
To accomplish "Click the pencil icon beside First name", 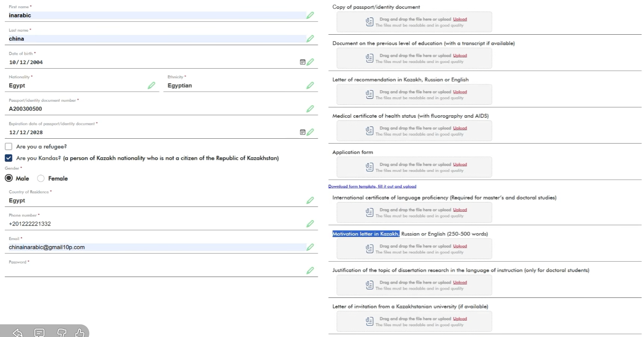I will pos(310,15).
